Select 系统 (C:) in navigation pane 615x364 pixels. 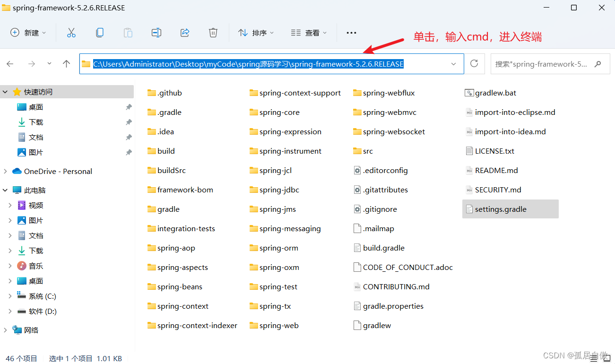click(x=42, y=296)
